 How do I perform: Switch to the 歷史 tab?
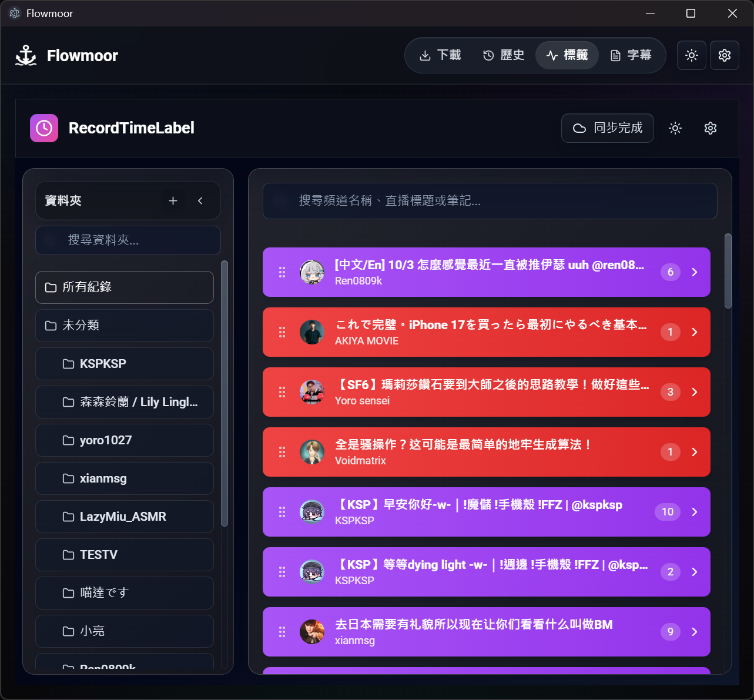[504, 55]
